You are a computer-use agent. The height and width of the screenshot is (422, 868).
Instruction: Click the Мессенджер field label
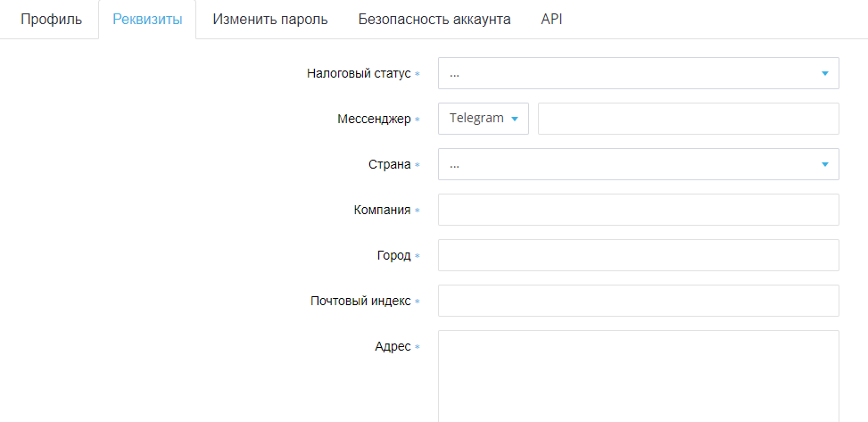[x=374, y=119]
